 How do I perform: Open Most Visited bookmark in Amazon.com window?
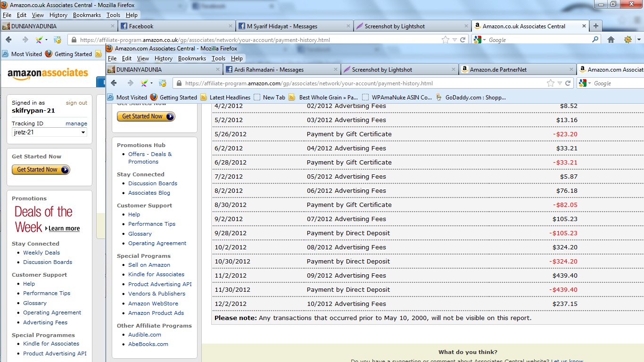[x=127, y=98]
